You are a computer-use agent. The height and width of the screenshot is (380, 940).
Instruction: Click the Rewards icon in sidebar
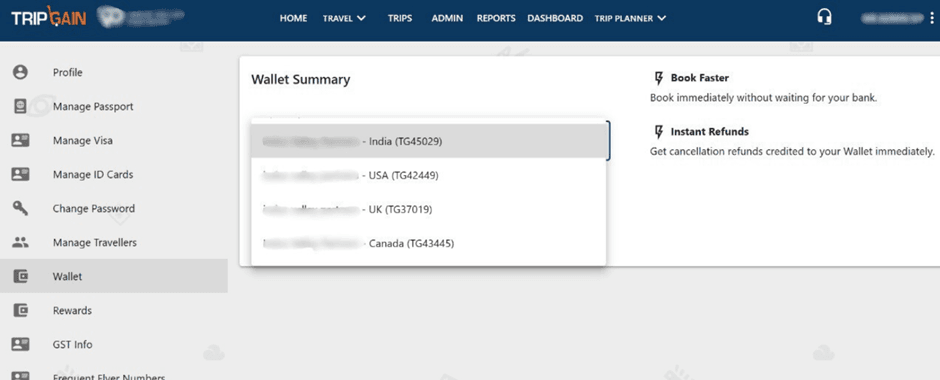pyautogui.click(x=20, y=310)
